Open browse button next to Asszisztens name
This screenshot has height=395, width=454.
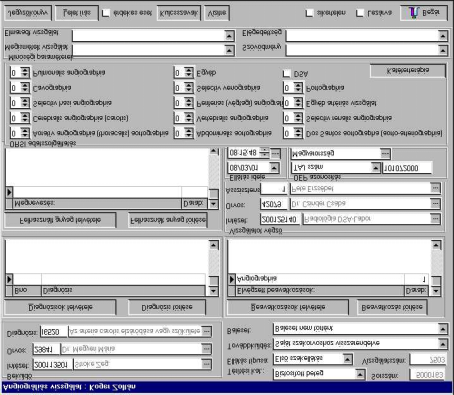(435, 188)
